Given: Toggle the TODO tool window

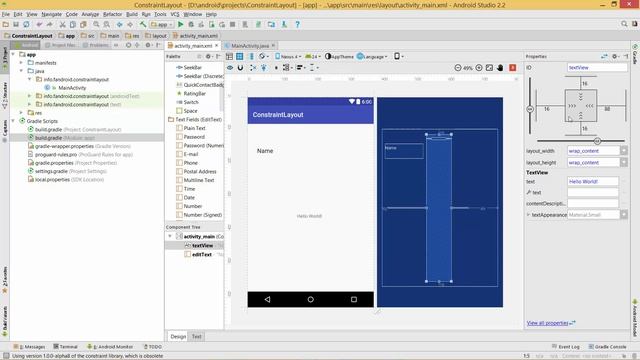Looking at the screenshot, I should pos(153,347).
